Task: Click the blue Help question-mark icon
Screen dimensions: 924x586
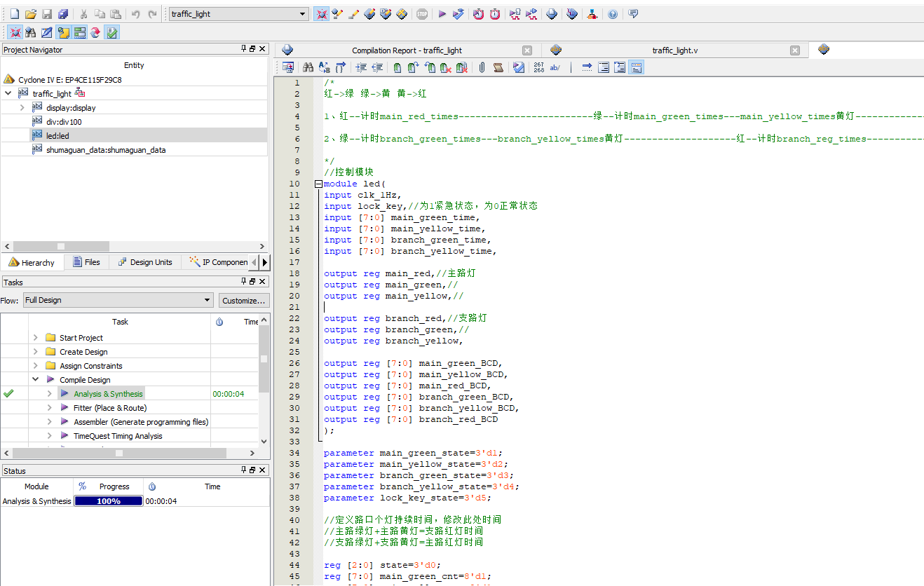Action: click(613, 14)
